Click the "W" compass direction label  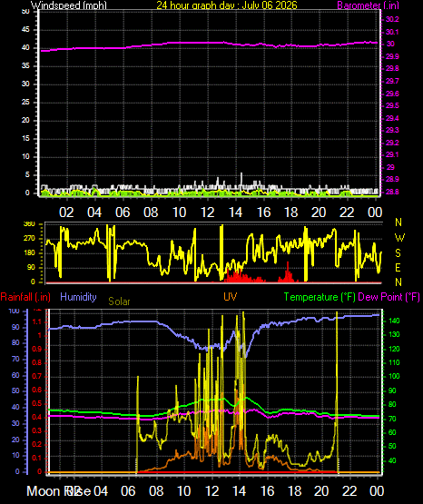[x=399, y=238]
